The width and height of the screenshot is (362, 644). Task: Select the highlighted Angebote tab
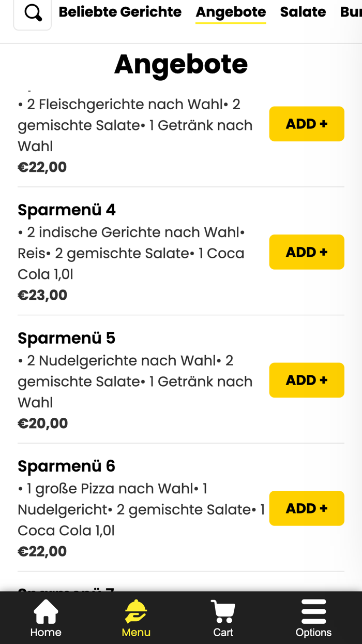click(x=231, y=11)
